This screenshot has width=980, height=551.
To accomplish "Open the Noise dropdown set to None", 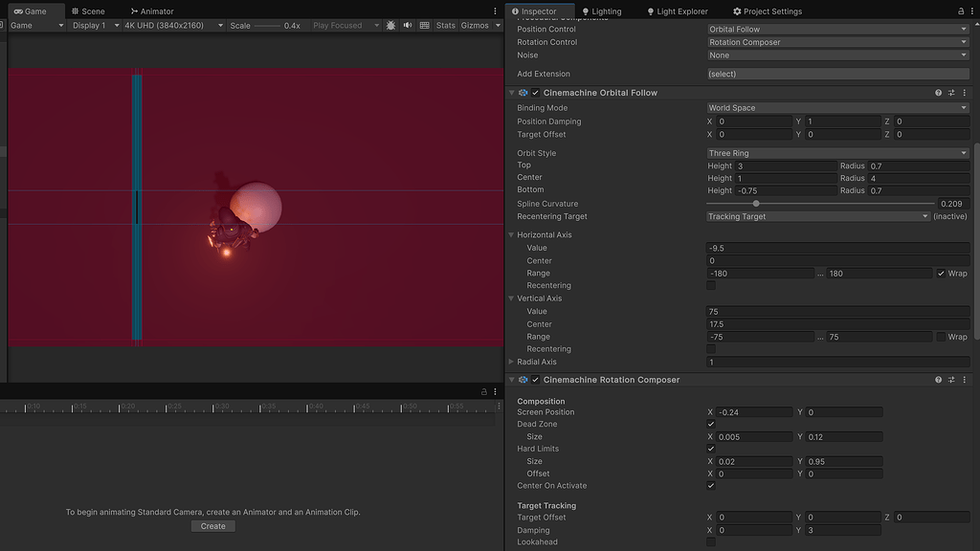I will (x=837, y=55).
